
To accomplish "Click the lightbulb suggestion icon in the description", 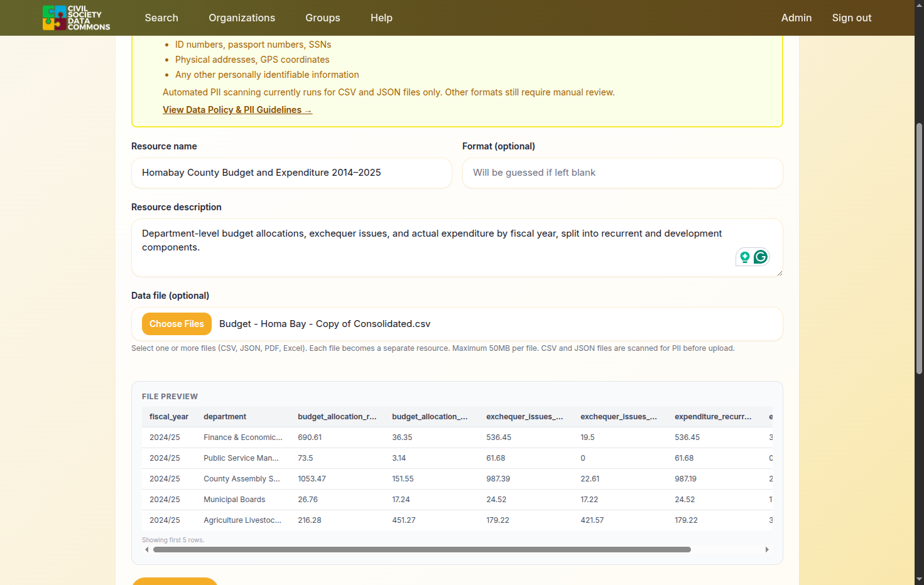I will (745, 257).
